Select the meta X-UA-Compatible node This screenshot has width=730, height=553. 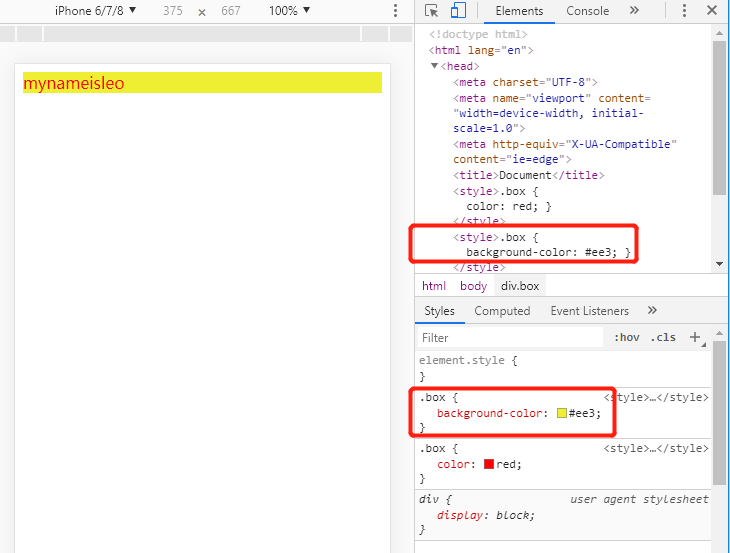[565, 151]
